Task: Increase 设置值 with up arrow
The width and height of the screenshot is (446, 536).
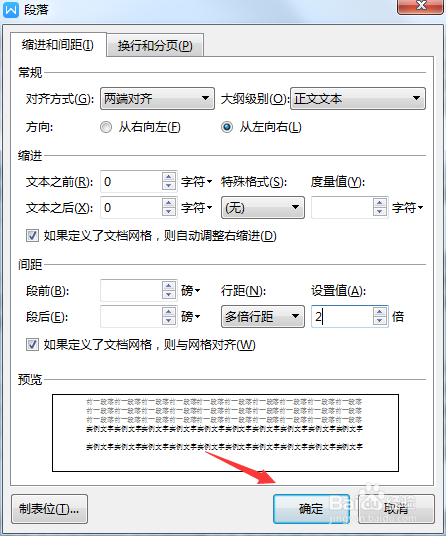Action: (380, 312)
